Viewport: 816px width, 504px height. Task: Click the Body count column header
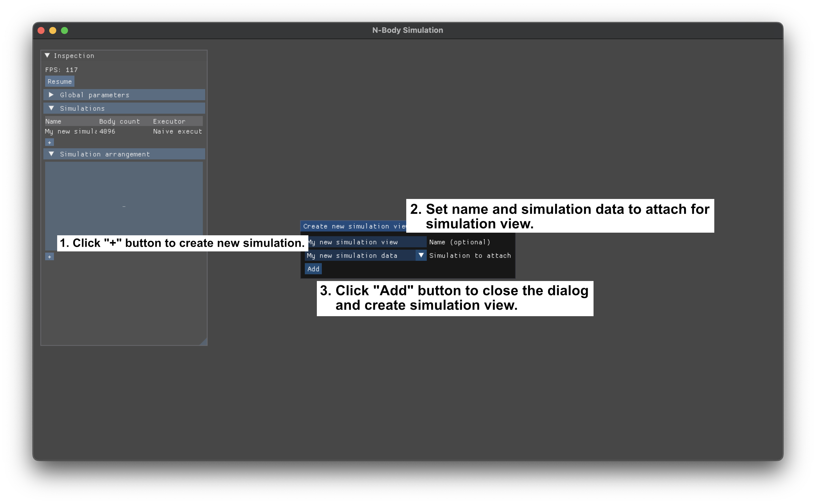tap(119, 121)
